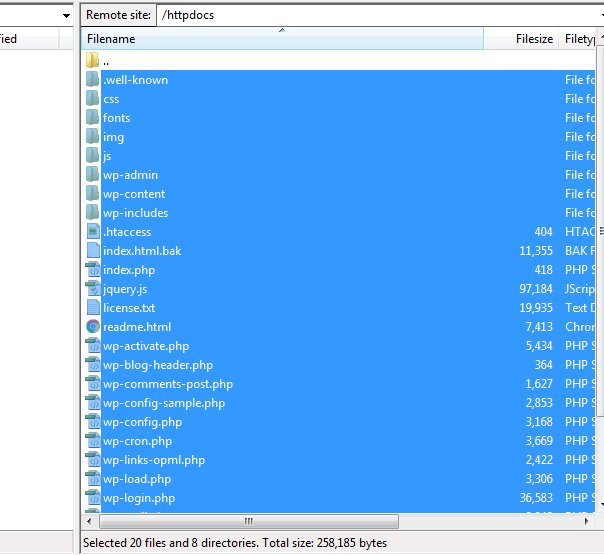Select the wp-load.php file name
The height and width of the screenshot is (555, 604).
click(137, 479)
